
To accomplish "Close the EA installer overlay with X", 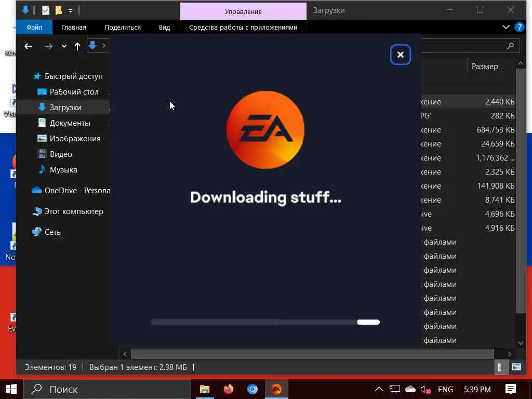I will [x=401, y=55].
